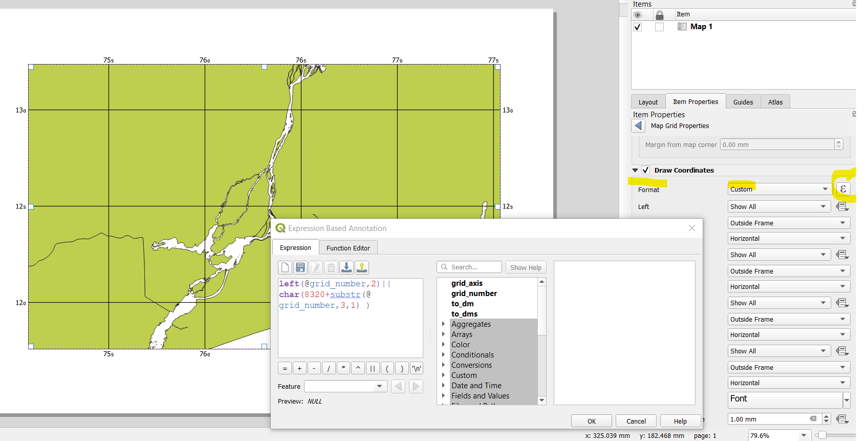This screenshot has width=868, height=441.
Task: Insert caret power operator button
Action: pyautogui.click(x=358, y=368)
